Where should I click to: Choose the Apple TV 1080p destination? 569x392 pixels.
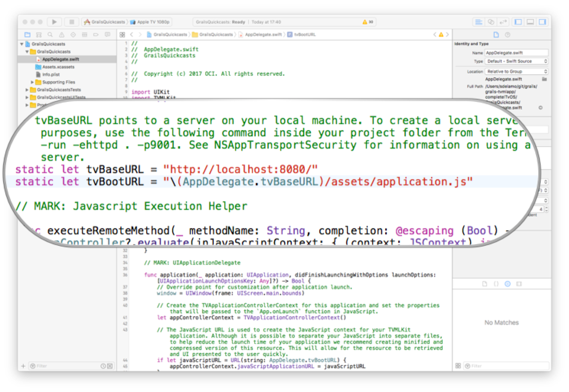click(150, 22)
